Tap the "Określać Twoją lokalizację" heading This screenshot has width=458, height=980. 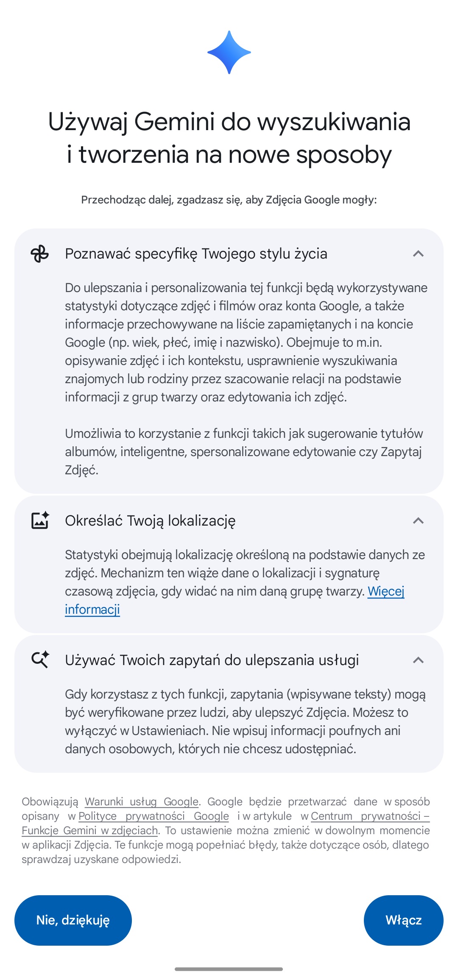pyautogui.click(x=150, y=521)
